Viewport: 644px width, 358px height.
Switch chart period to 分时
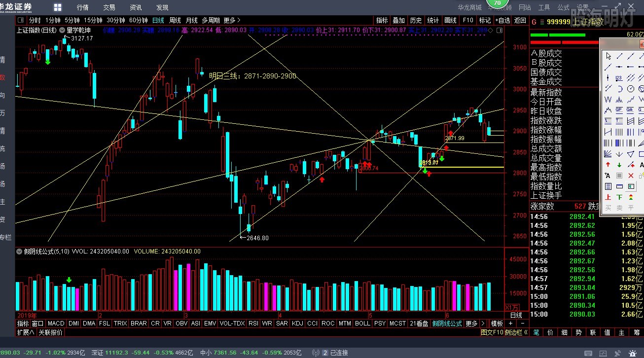[x=35, y=20]
